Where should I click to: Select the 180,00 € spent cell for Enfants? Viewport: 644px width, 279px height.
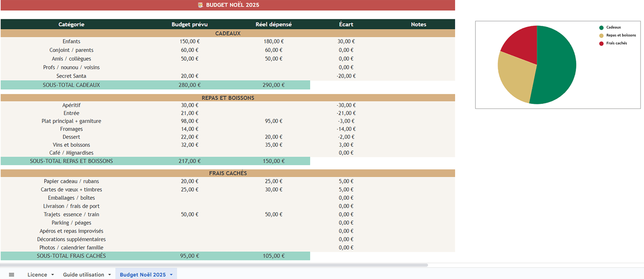tap(274, 42)
